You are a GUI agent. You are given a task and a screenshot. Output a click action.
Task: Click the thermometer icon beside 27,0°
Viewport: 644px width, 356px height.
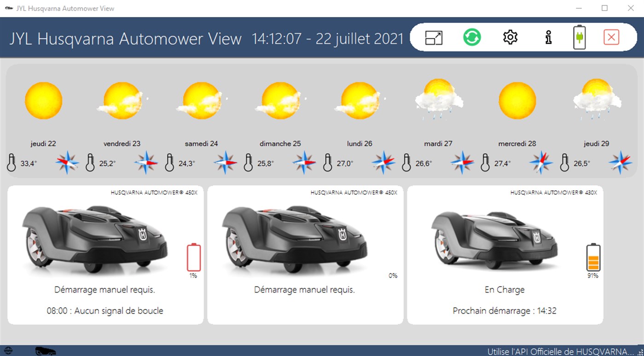pos(327,163)
